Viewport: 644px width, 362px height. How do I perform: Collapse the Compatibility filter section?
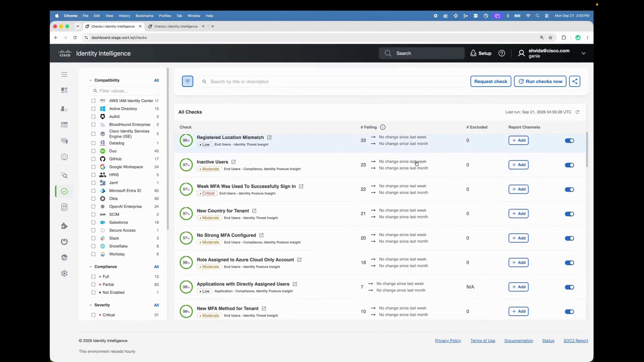pos(91,80)
